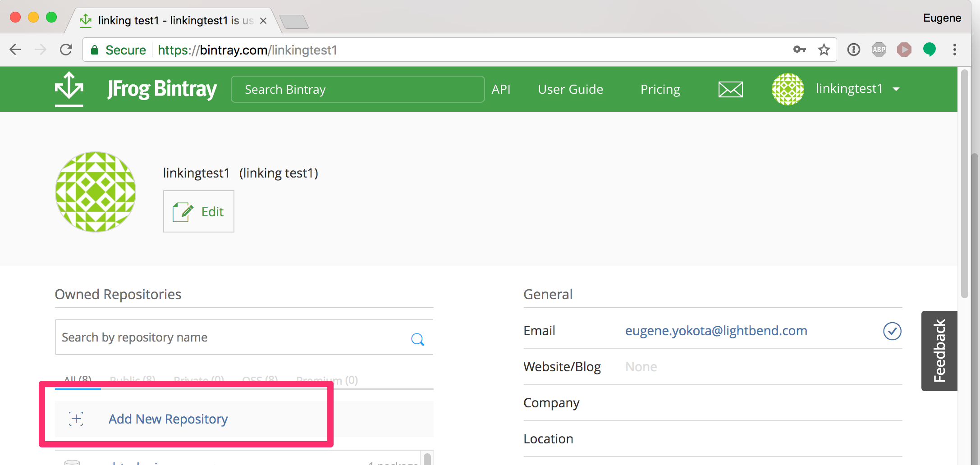Click the small linkingtest1 avatar in header

click(788, 89)
